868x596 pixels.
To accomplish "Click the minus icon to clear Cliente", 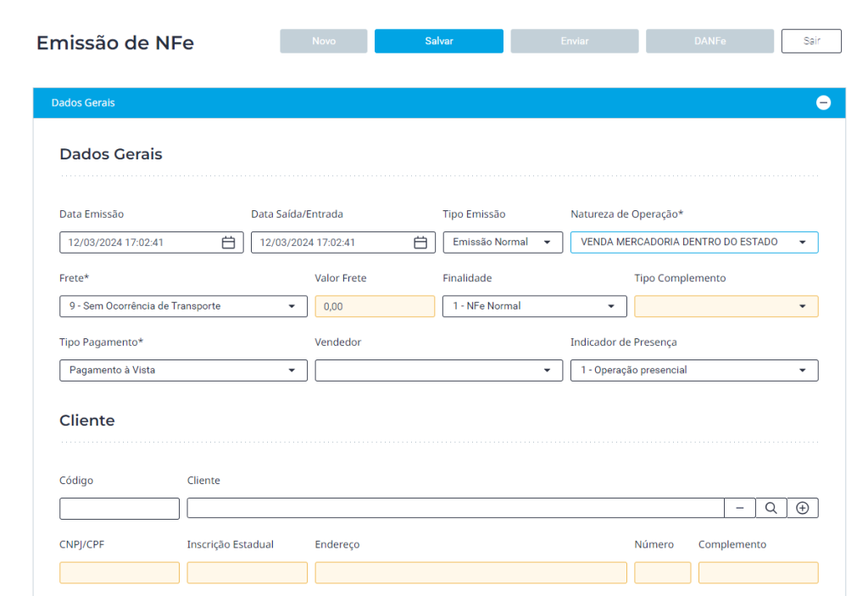I will [x=739, y=508].
